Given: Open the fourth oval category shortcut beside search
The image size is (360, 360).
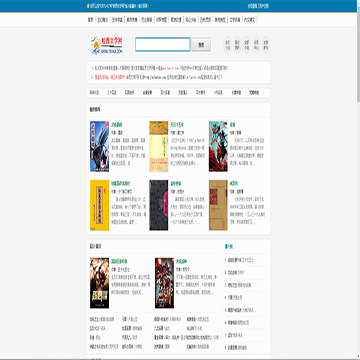Looking at the screenshot, I should click(x=256, y=45).
